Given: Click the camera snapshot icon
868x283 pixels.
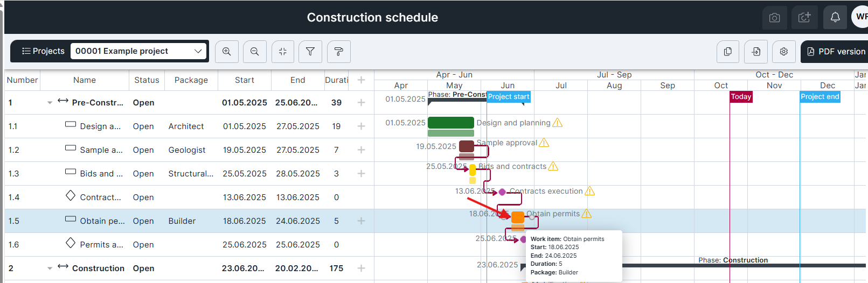Looking at the screenshot, I should coord(775,18).
